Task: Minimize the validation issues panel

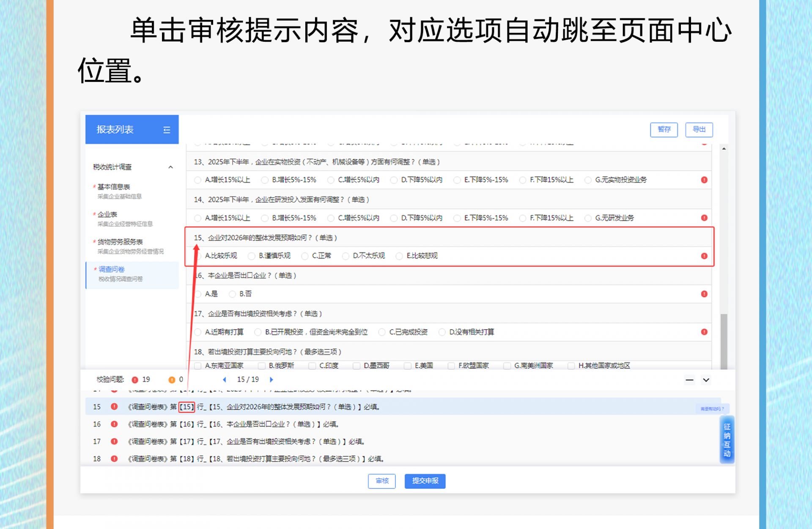Action: [689, 380]
